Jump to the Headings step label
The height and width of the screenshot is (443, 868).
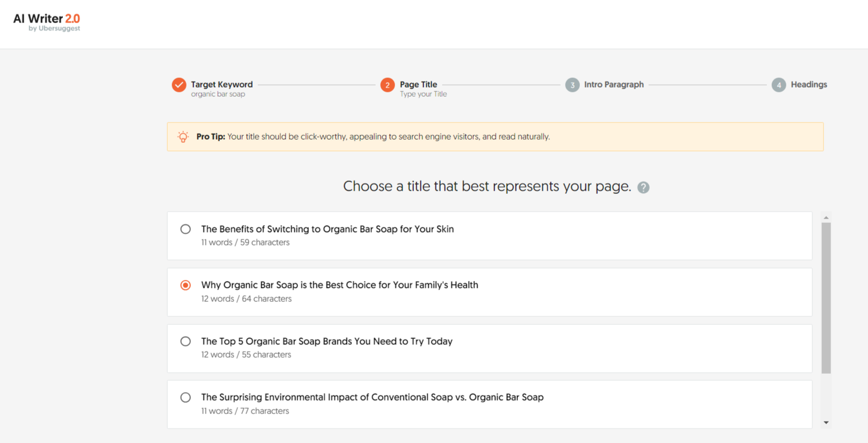pos(809,84)
